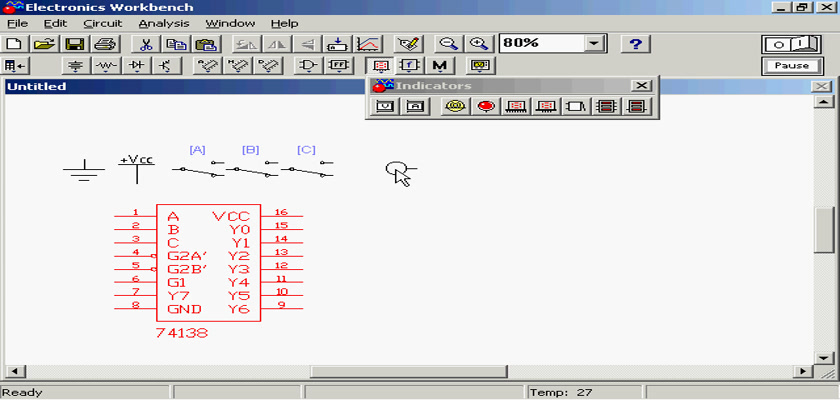The width and height of the screenshot is (840, 400).
Task: Print the circuit using the printer icon
Action: [x=104, y=44]
